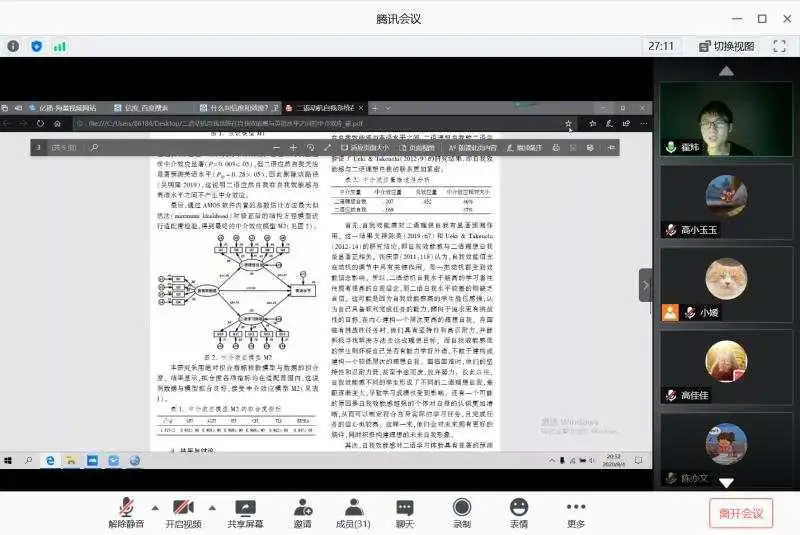This screenshot has height=535, width=800.
Task: Check the green network signal icon
Action: coord(60,46)
